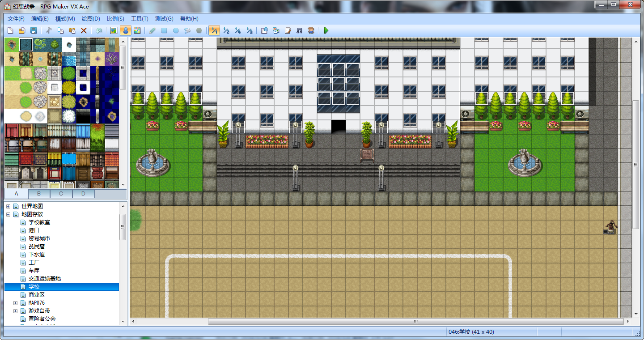Select the Rectangle drawing tool
This screenshot has height=340, width=644.
[x=164, y=30]
